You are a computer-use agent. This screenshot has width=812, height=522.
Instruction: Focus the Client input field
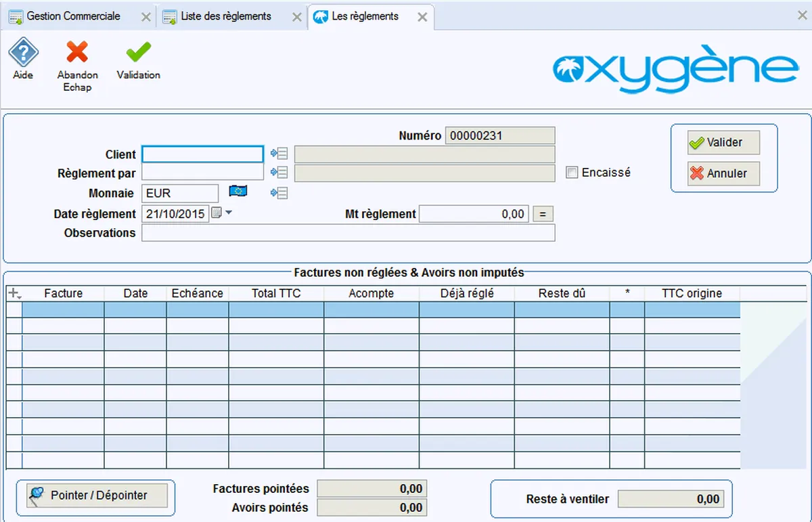pyautogui.click(x=202, y=154)
